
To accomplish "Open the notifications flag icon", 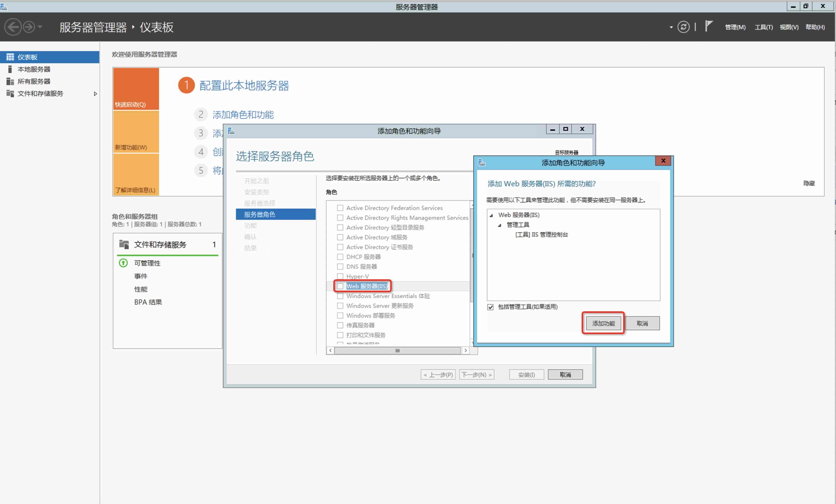I will tap(708, 26).
